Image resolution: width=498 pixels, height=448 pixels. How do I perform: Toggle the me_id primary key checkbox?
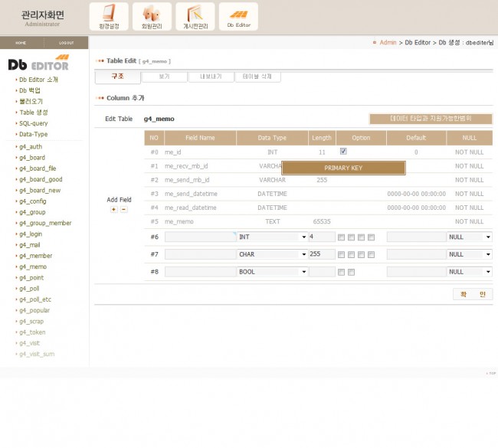[x=343, y=152]
